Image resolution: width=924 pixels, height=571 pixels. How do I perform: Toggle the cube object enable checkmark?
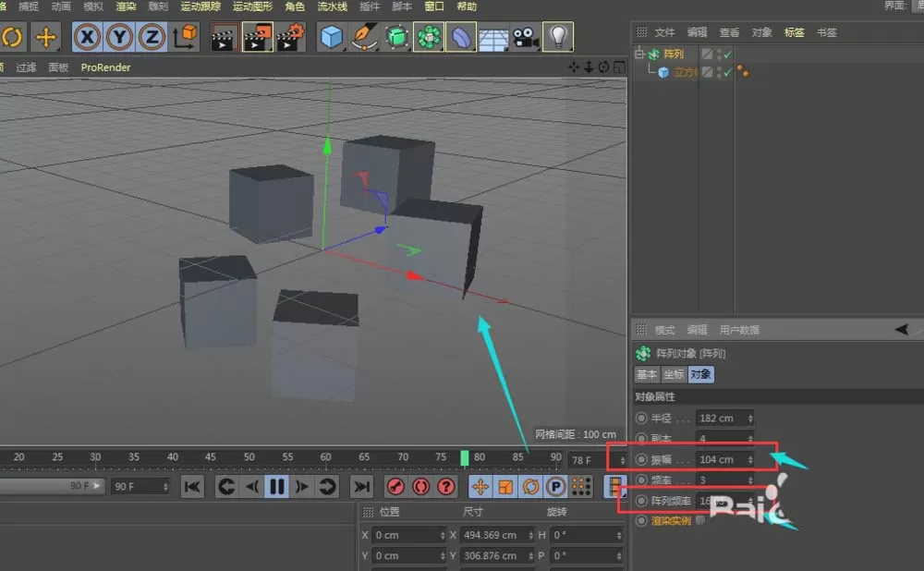(x=728, y=72)
